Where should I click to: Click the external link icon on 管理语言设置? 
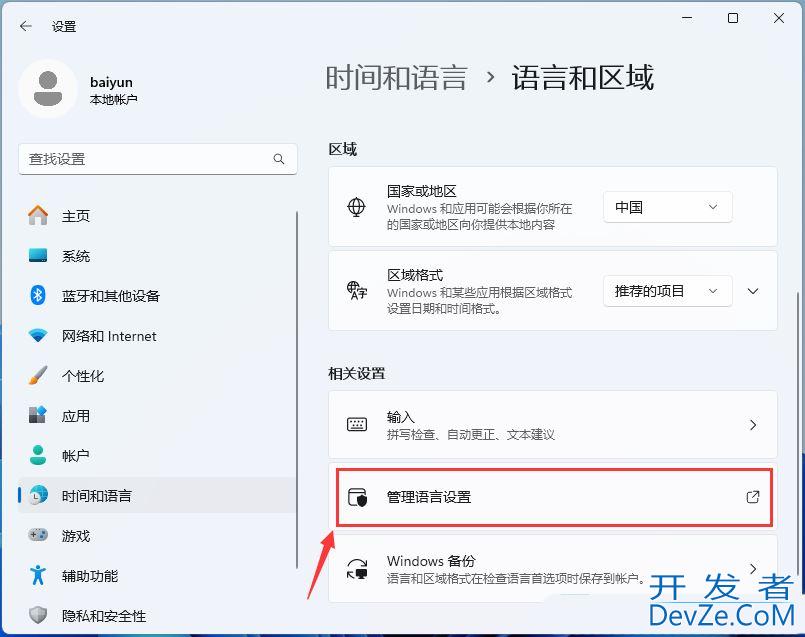click(753, 497)
